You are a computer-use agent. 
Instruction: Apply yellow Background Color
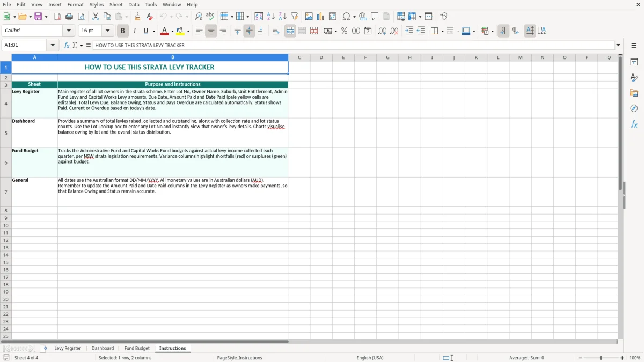coord(180,31)
